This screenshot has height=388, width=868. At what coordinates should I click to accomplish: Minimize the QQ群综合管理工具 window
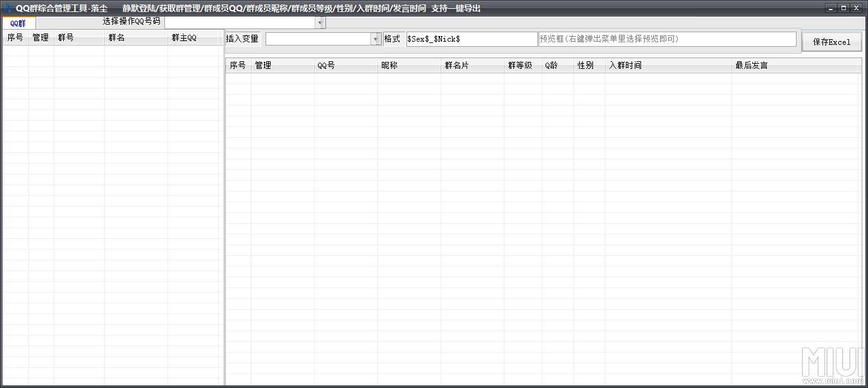click(x=831, y=8)
